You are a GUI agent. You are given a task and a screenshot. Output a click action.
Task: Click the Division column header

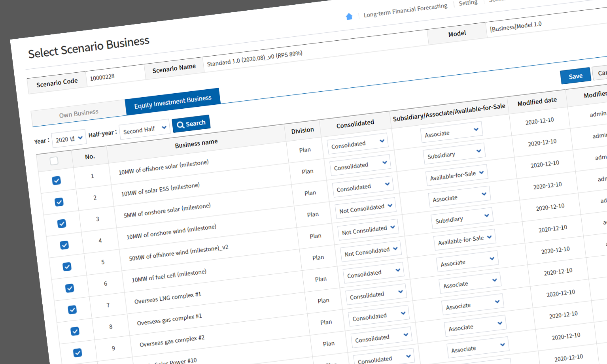click(303, 130)
